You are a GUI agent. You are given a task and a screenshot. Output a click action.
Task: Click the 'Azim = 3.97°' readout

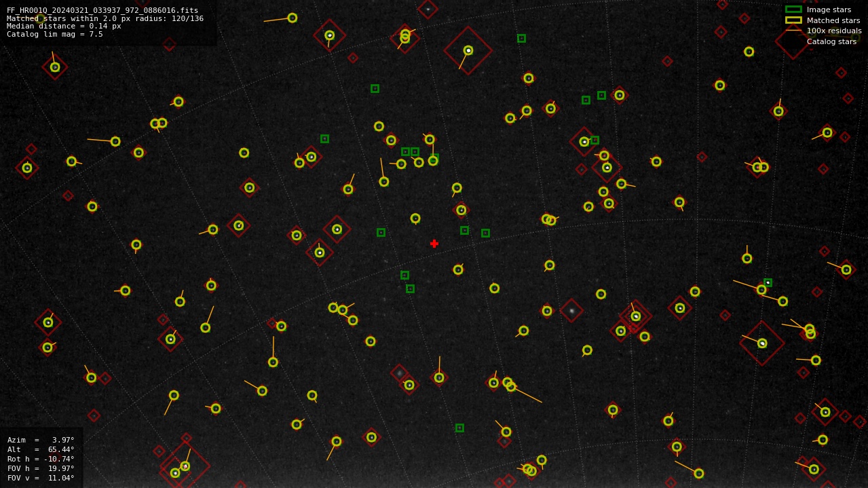coord(41,440)
